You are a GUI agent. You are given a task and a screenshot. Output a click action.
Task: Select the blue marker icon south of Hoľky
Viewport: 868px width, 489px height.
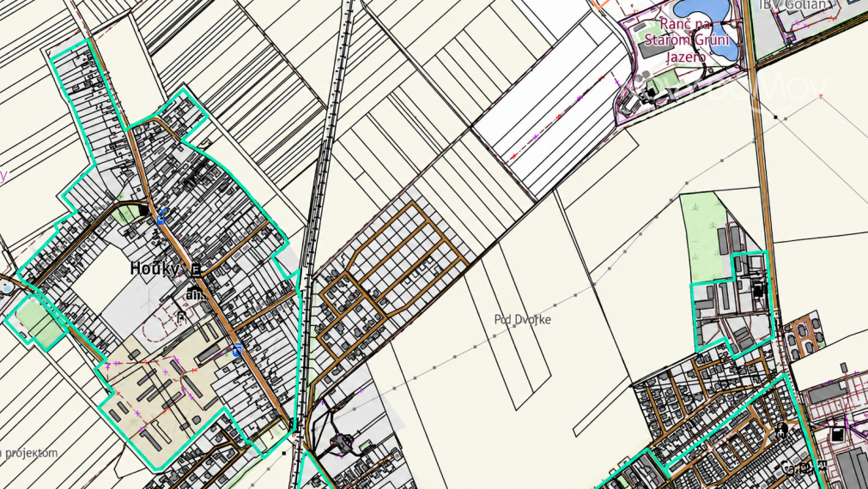(x=238, y=350)
